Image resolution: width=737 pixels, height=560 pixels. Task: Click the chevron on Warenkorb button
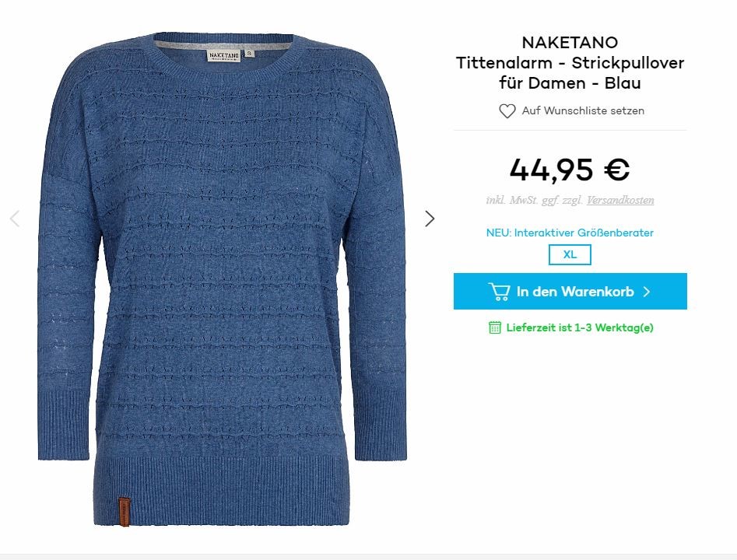point(647,292)
